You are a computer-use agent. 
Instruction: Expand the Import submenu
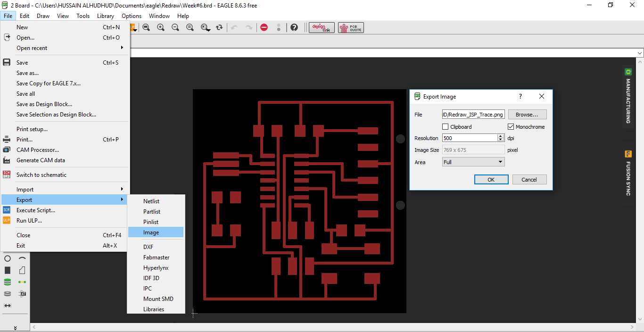(65, 190)
